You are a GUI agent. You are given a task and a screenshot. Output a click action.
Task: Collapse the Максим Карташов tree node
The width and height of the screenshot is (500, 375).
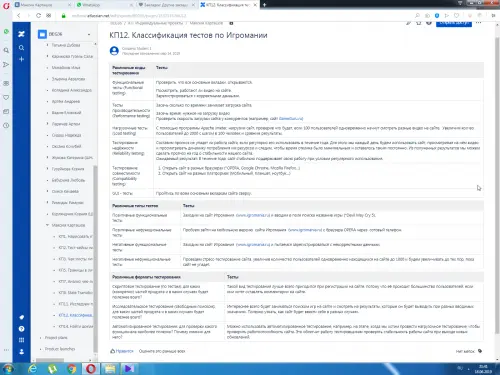(47, 225)
